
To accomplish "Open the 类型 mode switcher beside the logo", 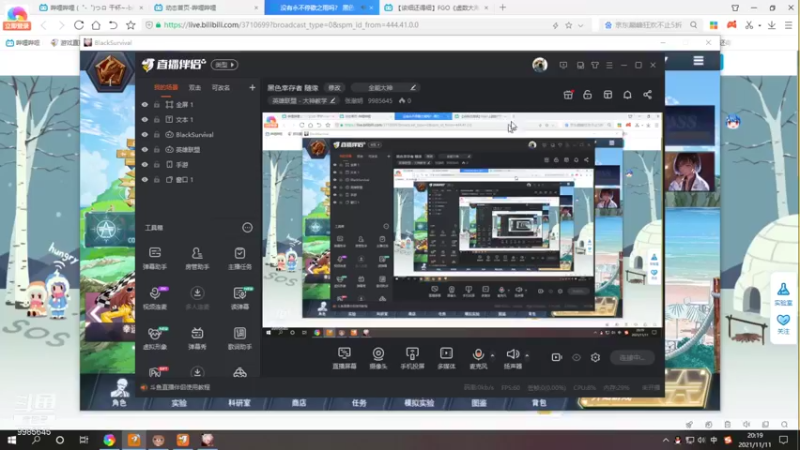I will 224,65.
